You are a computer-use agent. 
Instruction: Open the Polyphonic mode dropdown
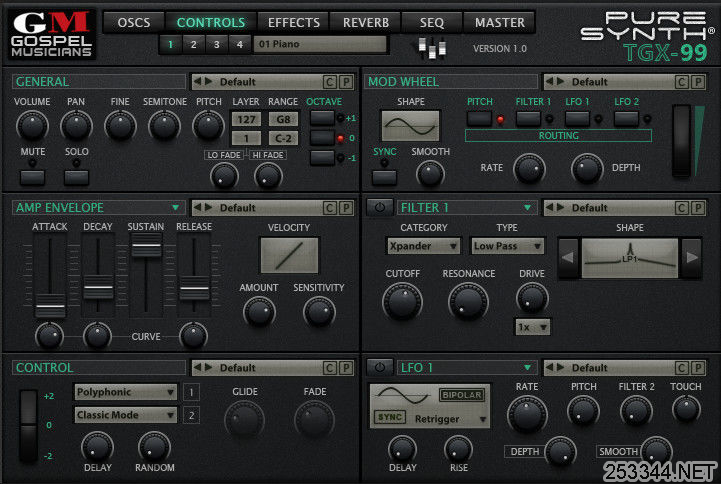(x=126, y=392)
